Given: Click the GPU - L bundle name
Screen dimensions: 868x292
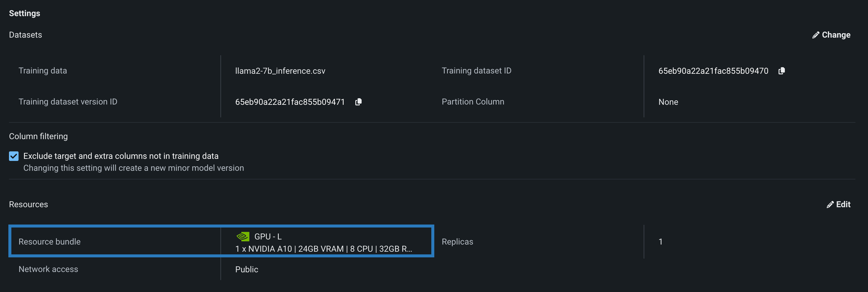Looking at the screenshot, I should coord(268,236).
